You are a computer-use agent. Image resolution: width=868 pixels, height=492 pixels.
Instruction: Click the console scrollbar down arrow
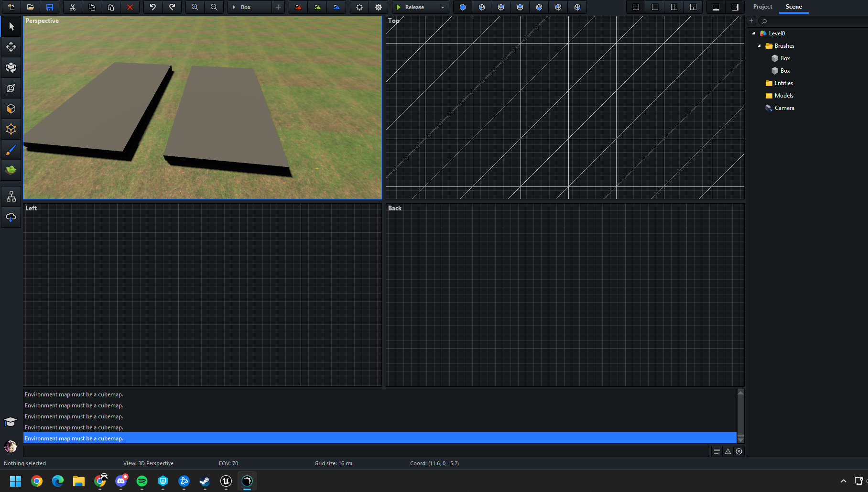[x=741, y=440]
